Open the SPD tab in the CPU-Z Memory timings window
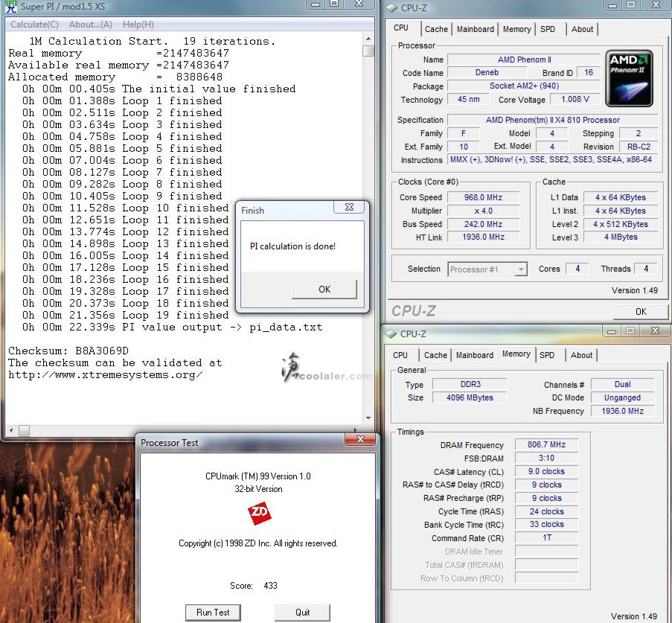 [x=546, y=355]
